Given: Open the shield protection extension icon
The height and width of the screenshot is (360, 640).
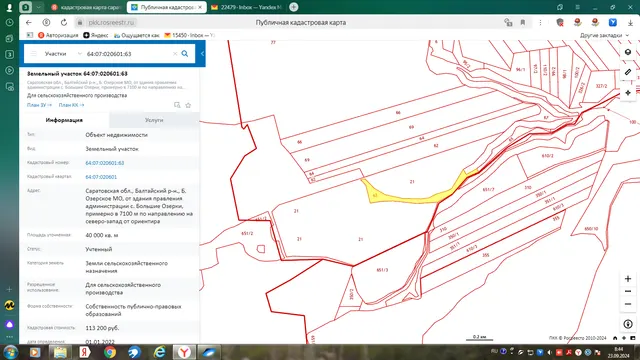Looking at the screenshot, I should click(560, 22).
